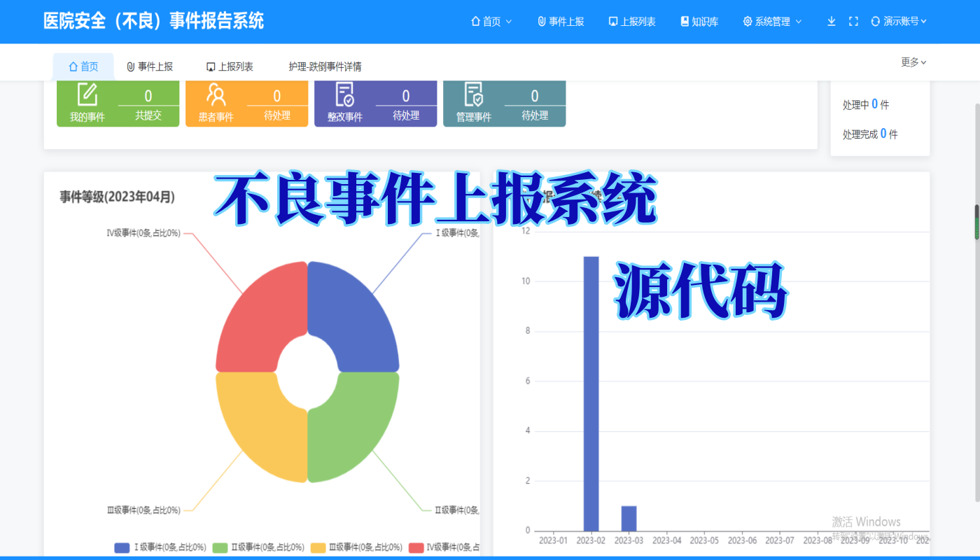Switch to the 上报列表 page tab
This screenshot has width=980, height=560.
click(x=230, y=66)
